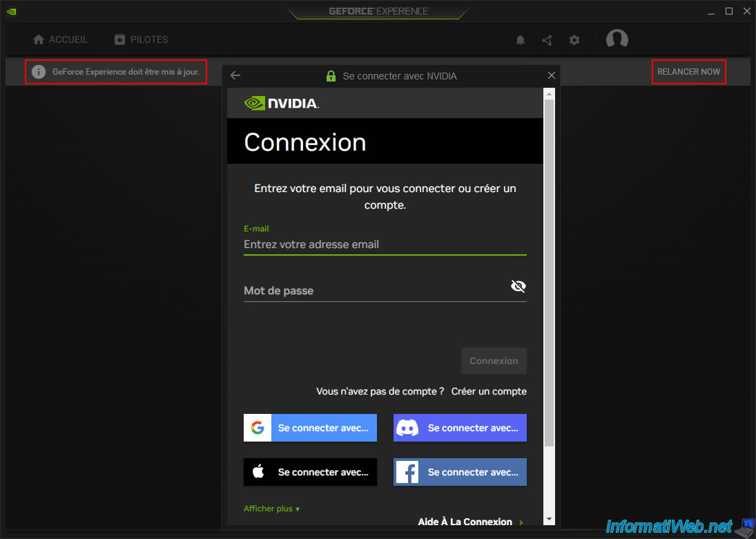756x539 pixels.
Task: Click the 'GeForce Experience doit être mis à jour.' message
Action: [x=126, y=72]
